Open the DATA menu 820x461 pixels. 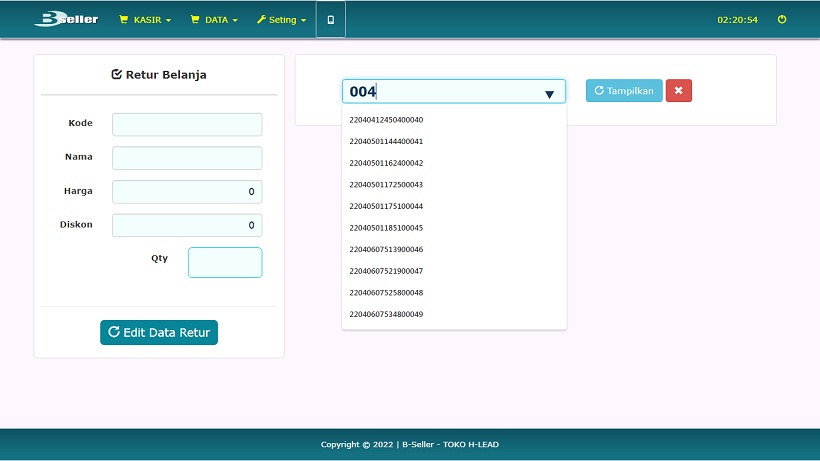(214, 19)
